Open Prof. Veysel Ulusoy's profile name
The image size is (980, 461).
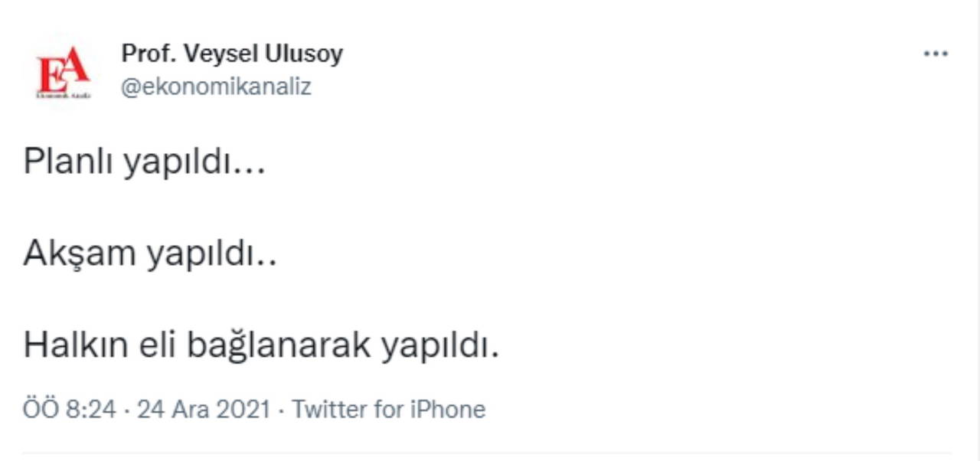232,54
